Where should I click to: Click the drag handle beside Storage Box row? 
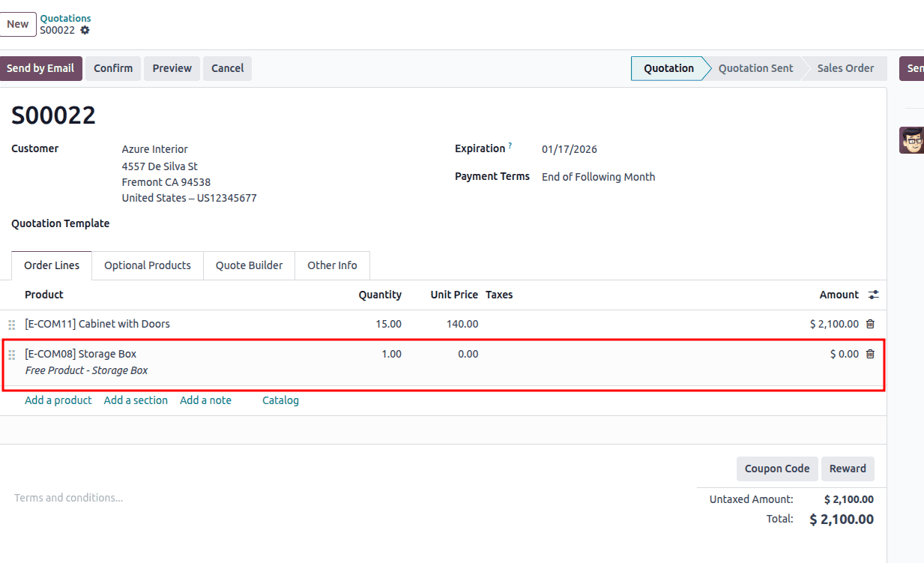pyautogui.click(x=11, y=354)
